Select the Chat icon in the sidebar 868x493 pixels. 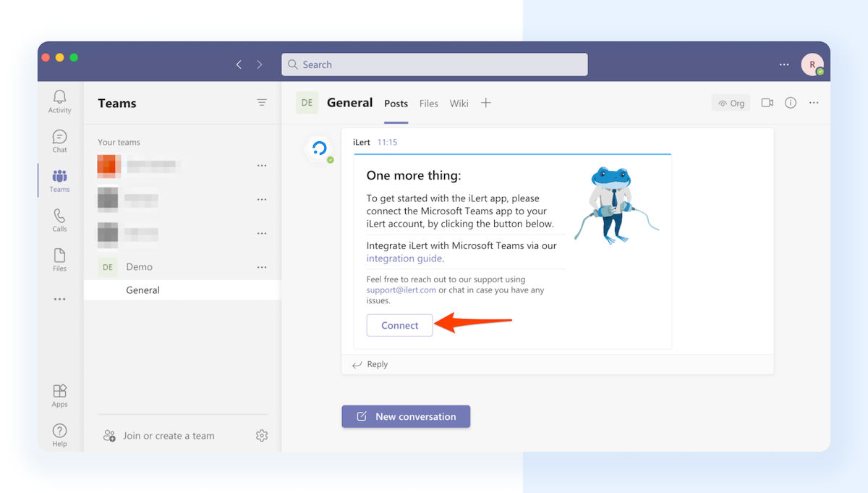(x=59, y=140)
